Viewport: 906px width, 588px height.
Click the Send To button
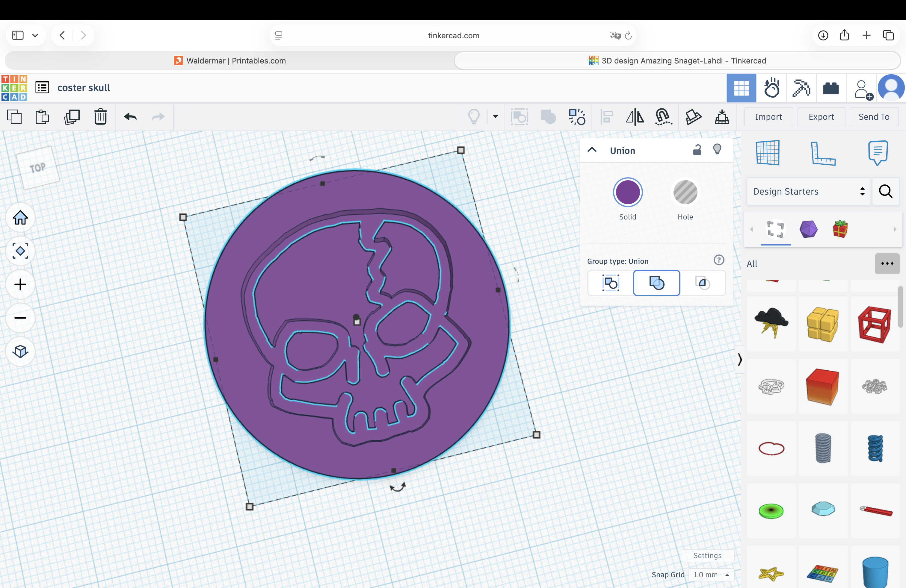(874, 117)
